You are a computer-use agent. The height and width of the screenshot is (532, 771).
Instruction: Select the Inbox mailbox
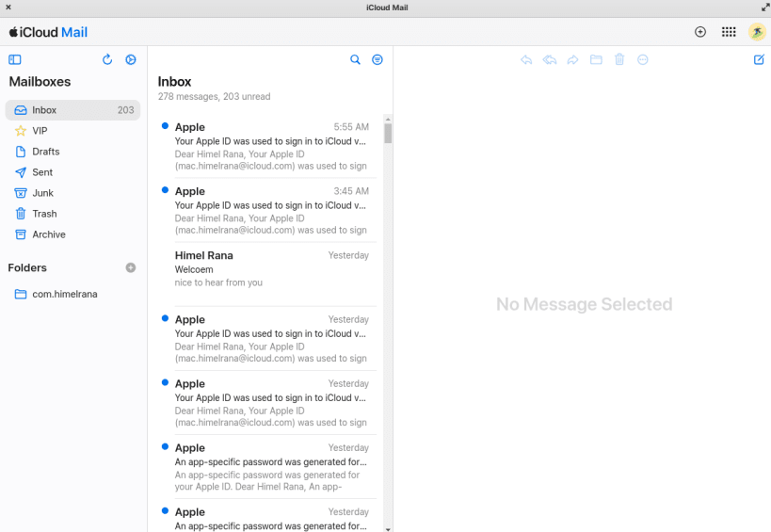click(x=72, y=110)
